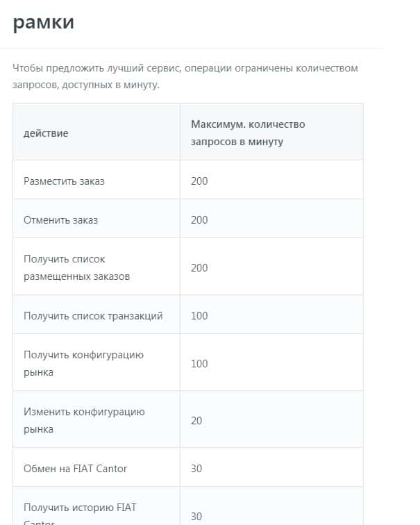This screenshot has height=525, width=420.
Task: Select the "Отменить заказ" table cell
Action: pyautogui.click(x=60, y=219)
